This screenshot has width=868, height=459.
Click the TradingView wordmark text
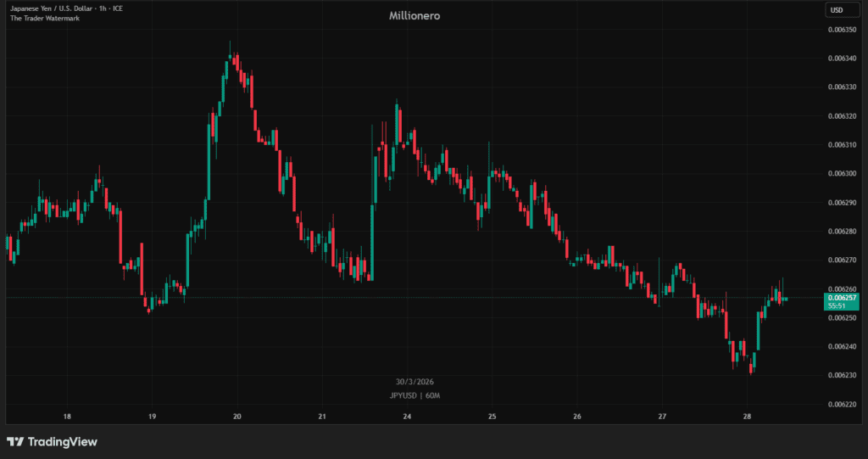point(62,442)
